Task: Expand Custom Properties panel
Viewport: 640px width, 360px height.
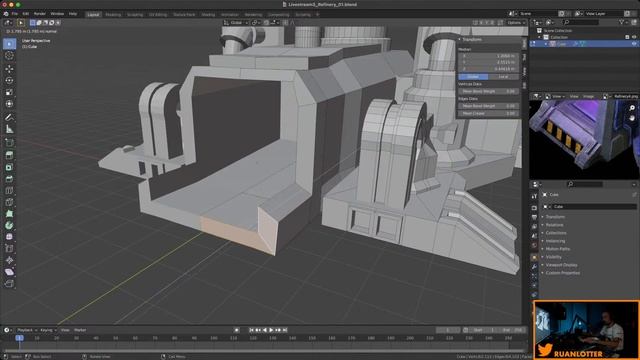Action: click(x=562, y=273)
